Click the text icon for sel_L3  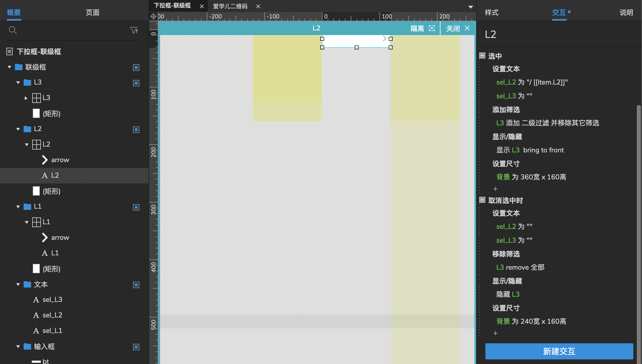click(x=36, y=300)
